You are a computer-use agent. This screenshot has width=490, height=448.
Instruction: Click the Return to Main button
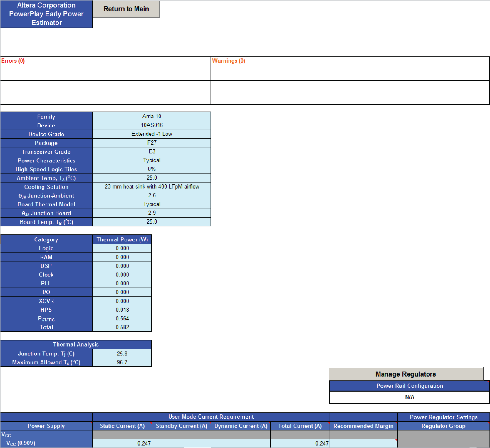(x=126, y=9)
